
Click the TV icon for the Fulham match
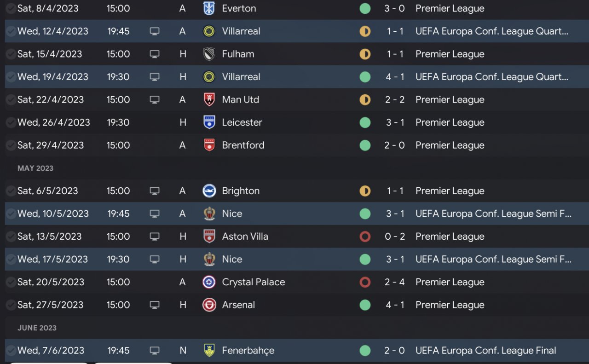[155, 54]
